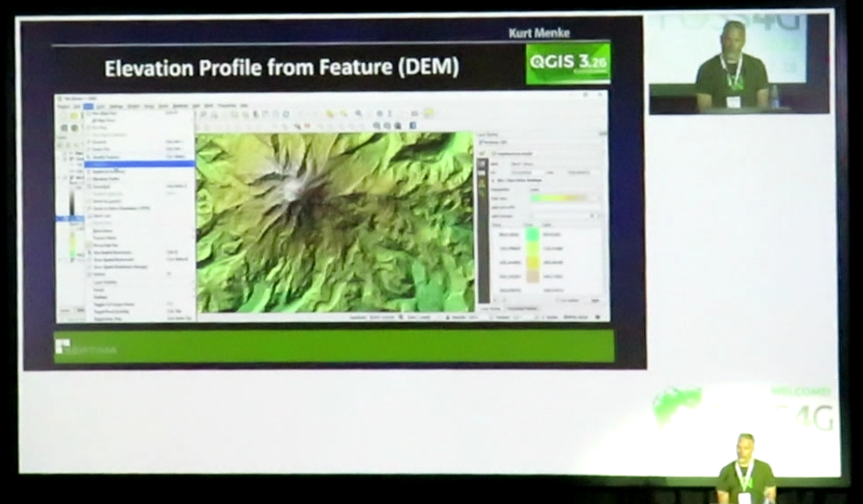Click the Septima logo in green footer
The image size is (863, 504).
85,347
